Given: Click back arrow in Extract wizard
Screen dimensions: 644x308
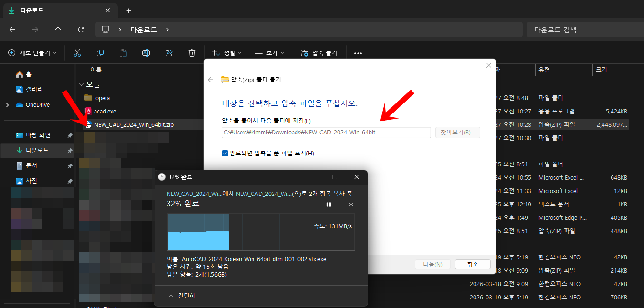Looking at the screenshot, I should (x=211, y=80).
